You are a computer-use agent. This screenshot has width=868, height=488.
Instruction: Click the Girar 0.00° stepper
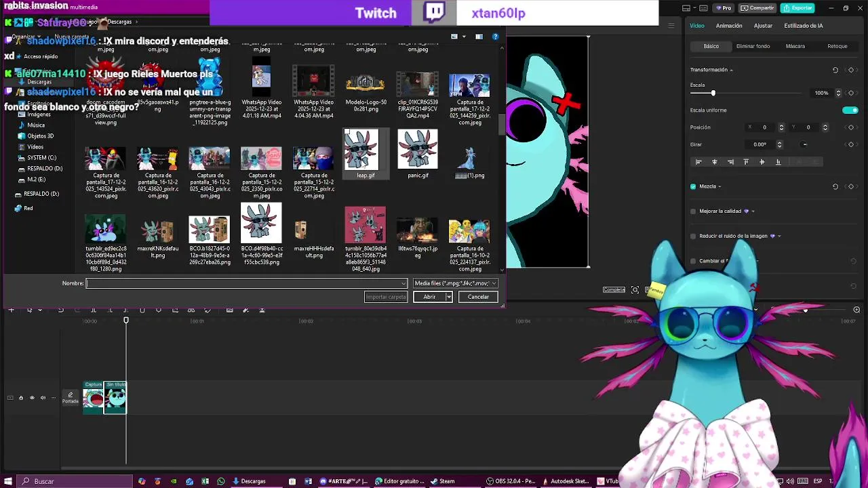pyautogui.click(x=779, y=144)
